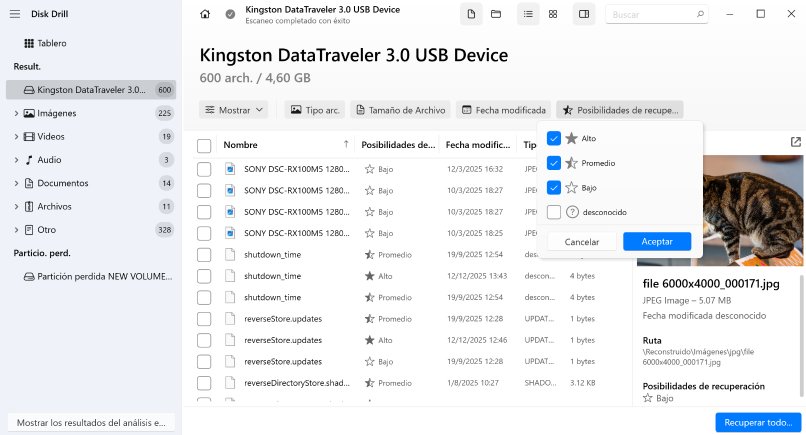This screenshot has width=806, height=435.
Task: Sort by Posibilidades de... column header
Action: point(398,145)
